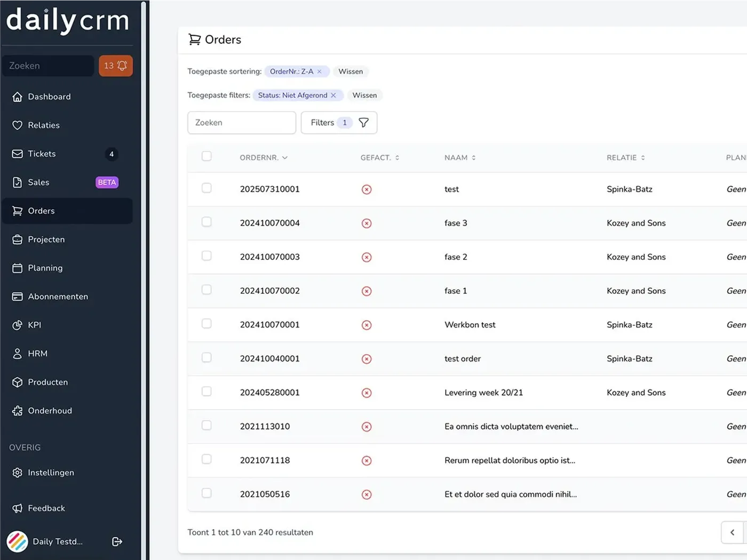Click the Dashboard home icon

pos(18,97)
